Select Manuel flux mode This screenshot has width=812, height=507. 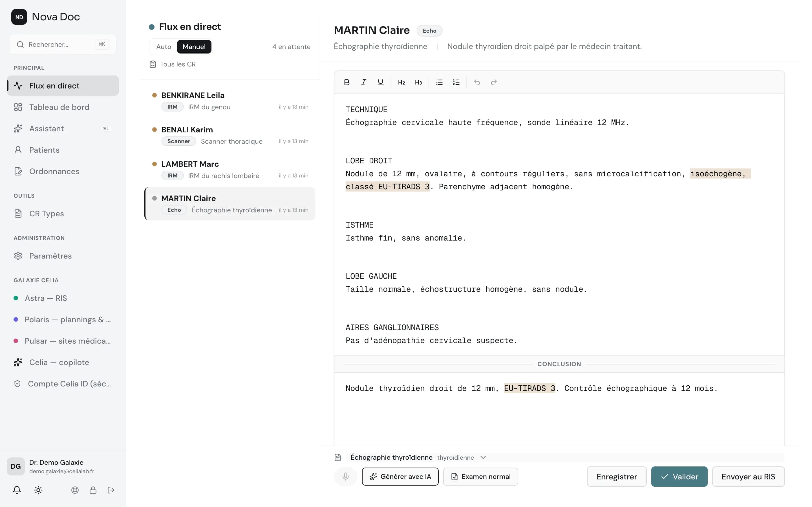[194, 46]
